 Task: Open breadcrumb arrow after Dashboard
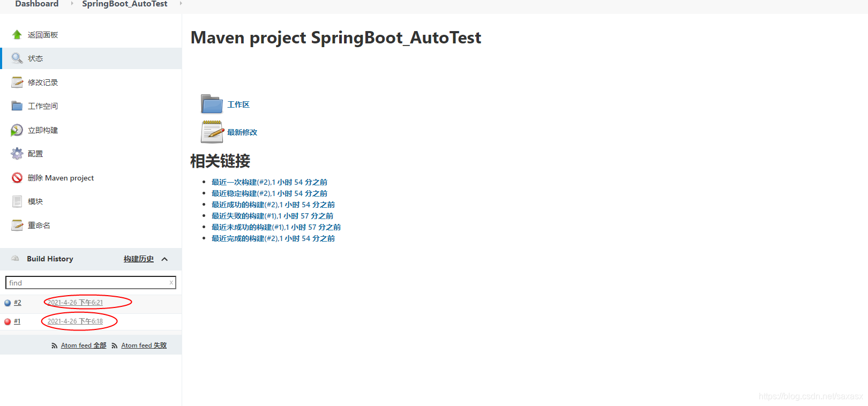72,3
